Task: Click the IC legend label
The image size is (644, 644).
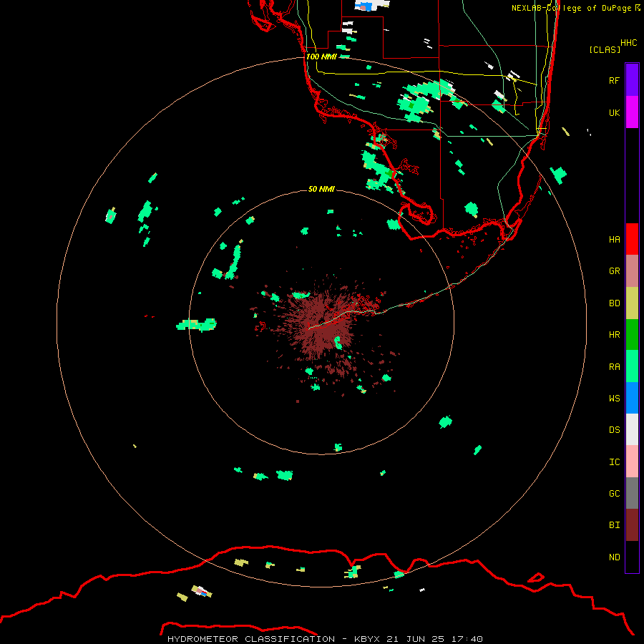Action: click(614, 462)
